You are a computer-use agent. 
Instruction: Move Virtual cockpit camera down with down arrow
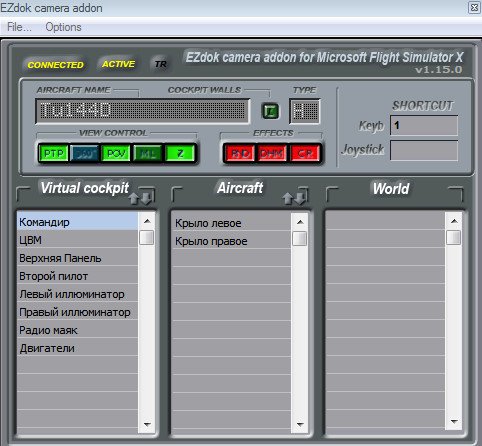pos(147,198)
